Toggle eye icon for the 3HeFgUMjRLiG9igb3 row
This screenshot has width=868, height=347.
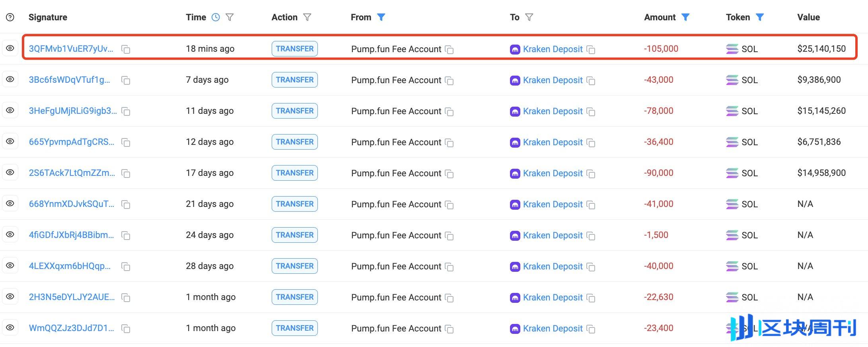10,110
